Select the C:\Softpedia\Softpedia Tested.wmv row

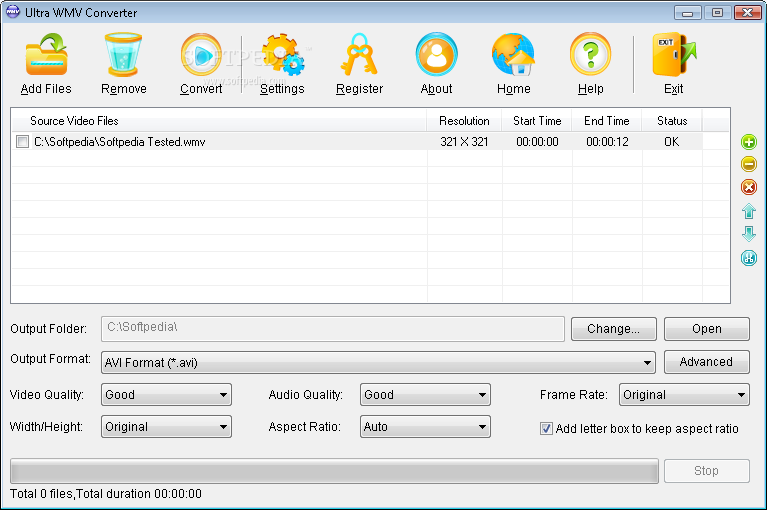[357, 142]
